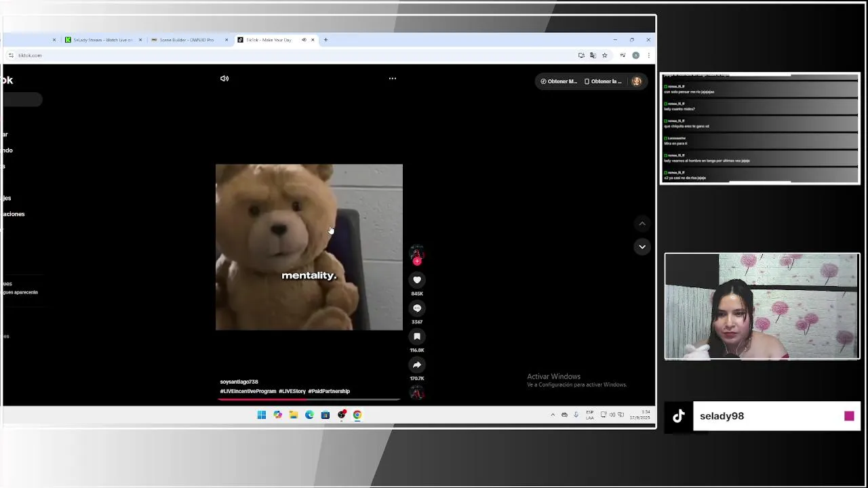Open the #LIVEStory hashtag
This screenshot has height=488, width=868.
(292, 392)
